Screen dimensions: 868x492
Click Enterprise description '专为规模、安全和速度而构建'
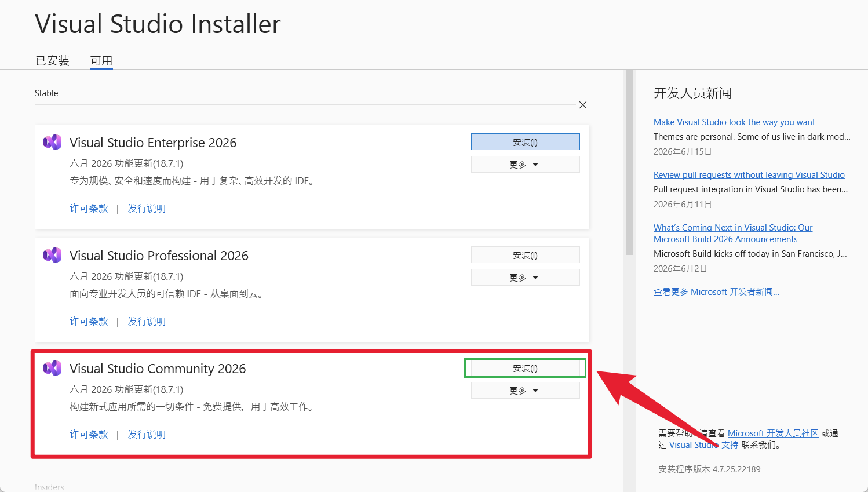point(194,181)
